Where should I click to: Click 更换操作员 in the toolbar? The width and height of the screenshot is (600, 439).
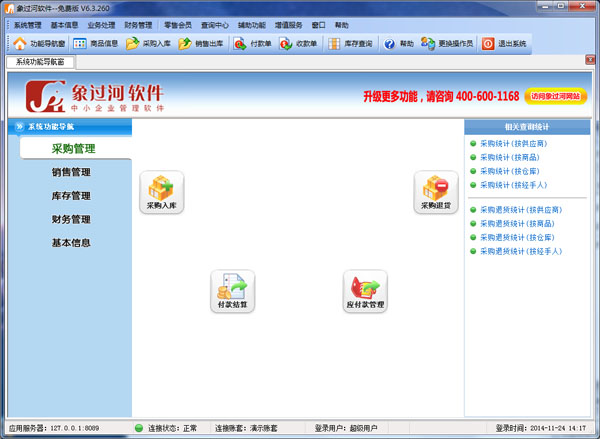point(447,44)
